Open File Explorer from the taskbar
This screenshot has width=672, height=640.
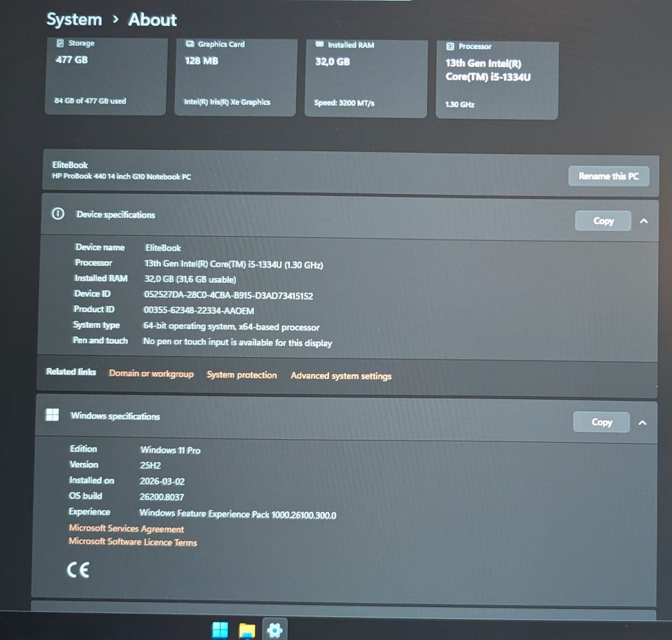(247, 630)
